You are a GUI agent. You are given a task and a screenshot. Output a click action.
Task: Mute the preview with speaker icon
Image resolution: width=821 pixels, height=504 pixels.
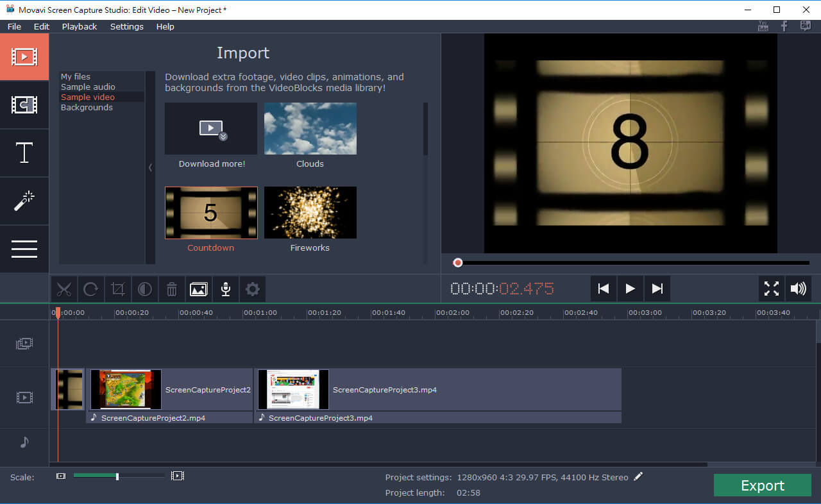pos(798,289)
